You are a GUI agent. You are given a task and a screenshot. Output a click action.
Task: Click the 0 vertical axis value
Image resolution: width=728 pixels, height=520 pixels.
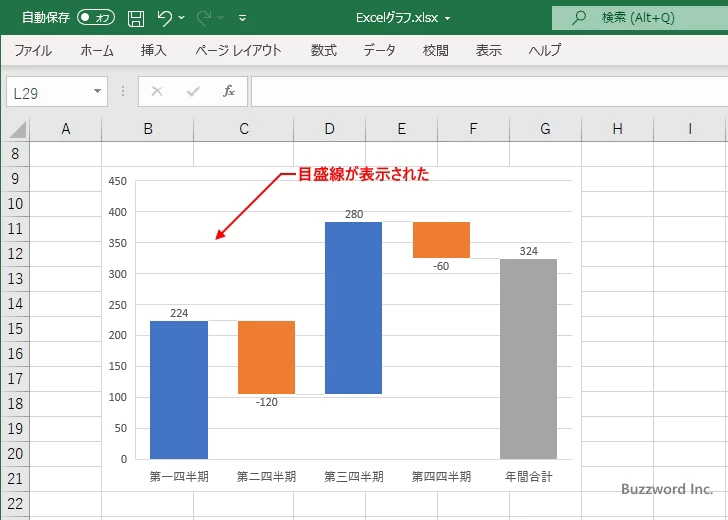(124, 459)
